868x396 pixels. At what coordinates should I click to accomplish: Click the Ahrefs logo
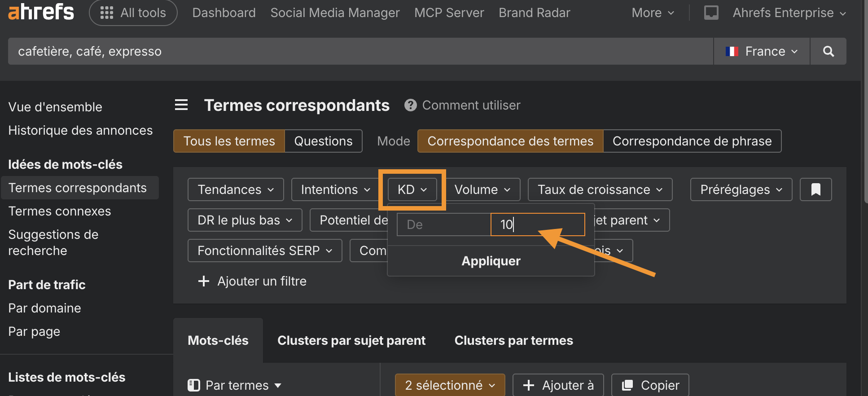41,12
